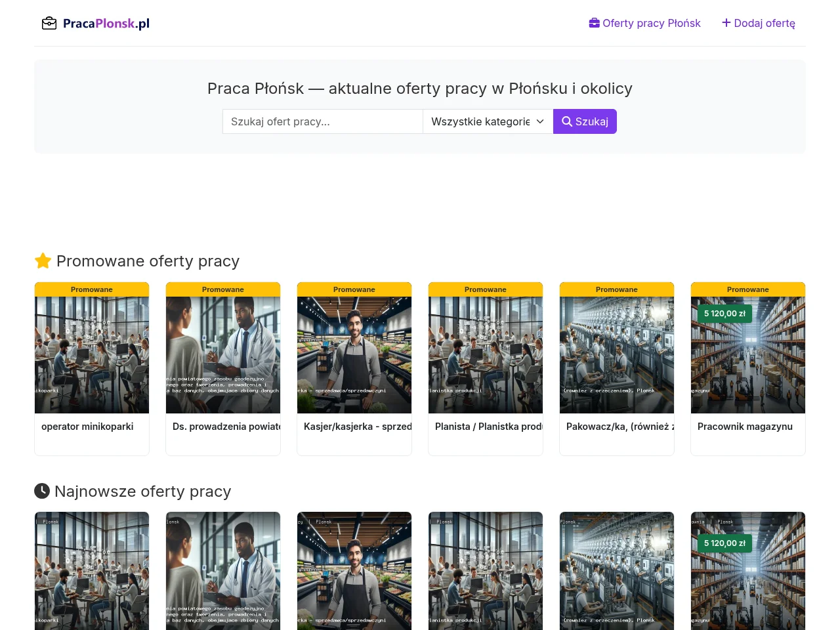Click the promoted Planista / Planistka office thumbnail
This screenshot has width=840, height=630.
(486, 355)
